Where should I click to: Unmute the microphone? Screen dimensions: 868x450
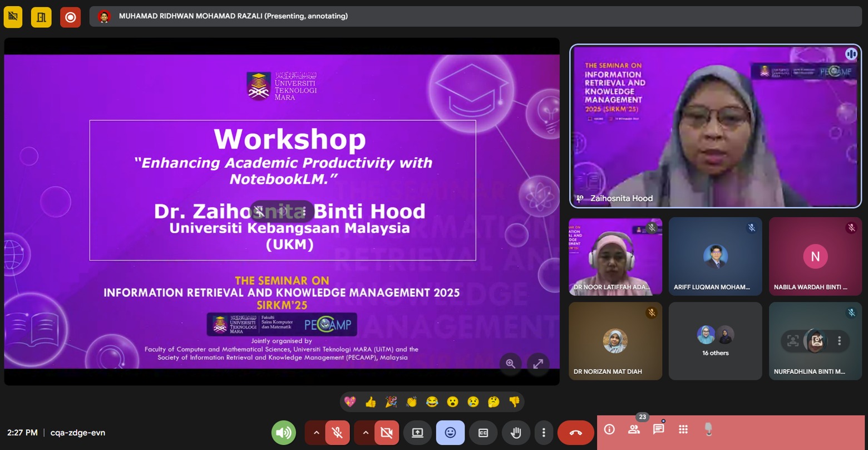pyautogui.click(x=337, y=433)
